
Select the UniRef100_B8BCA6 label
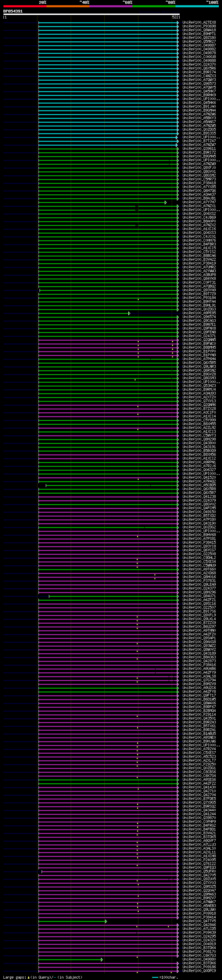[x=199, y=256]
